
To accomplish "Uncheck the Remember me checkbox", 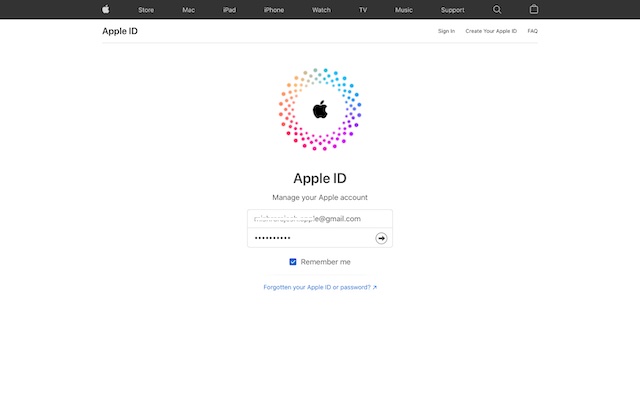I will (x=293, y=262).
